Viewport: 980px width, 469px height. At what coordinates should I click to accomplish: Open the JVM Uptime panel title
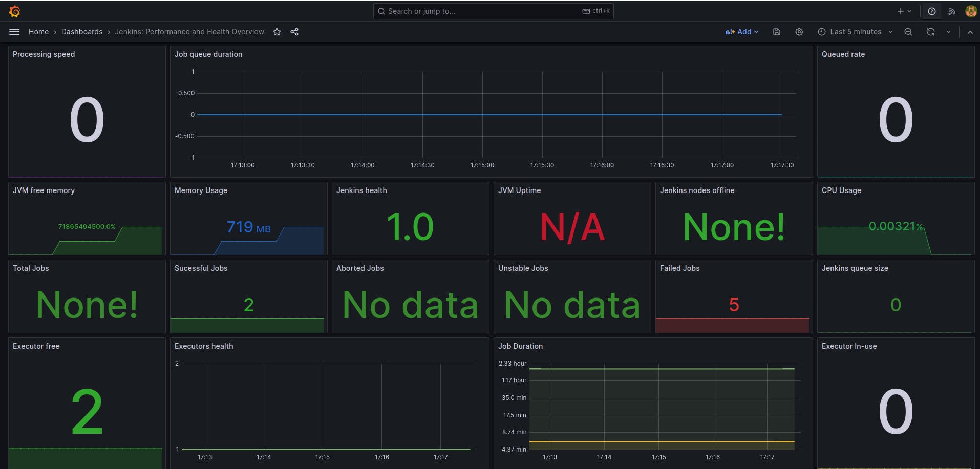(x=519, y=190)
